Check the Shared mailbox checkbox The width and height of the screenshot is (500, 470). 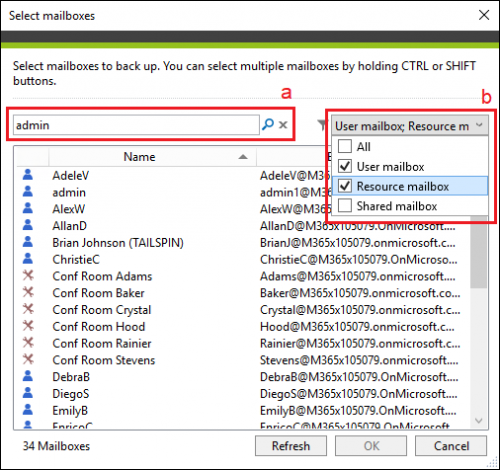[x=345, y=206]
